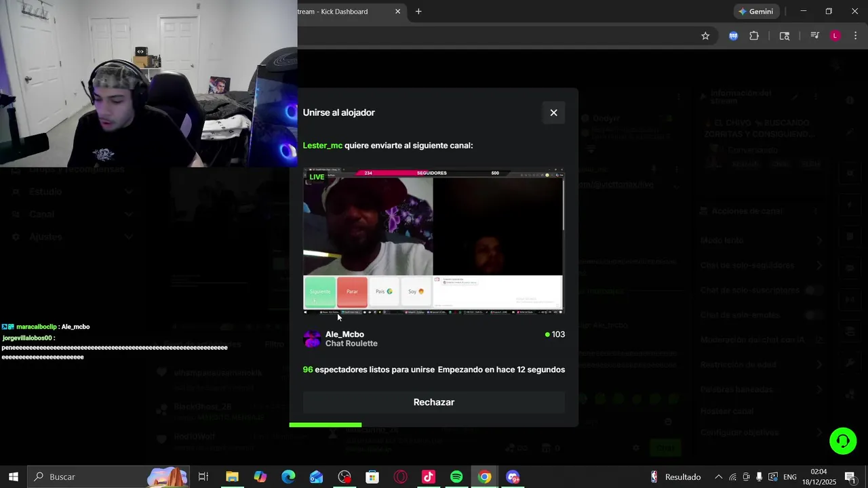The height and width of the screenshot is (488, 868).
Task: Open the Gemini button in Chrome
Action: click(756, 12)
